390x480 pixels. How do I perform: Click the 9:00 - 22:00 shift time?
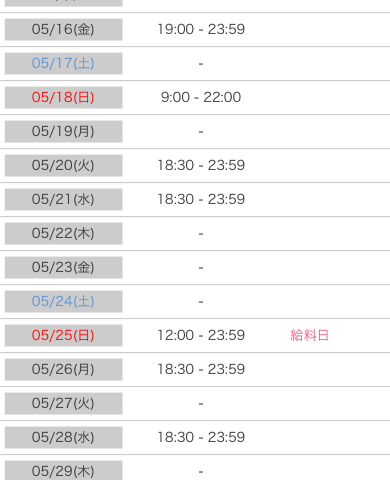tap(201, 97)
